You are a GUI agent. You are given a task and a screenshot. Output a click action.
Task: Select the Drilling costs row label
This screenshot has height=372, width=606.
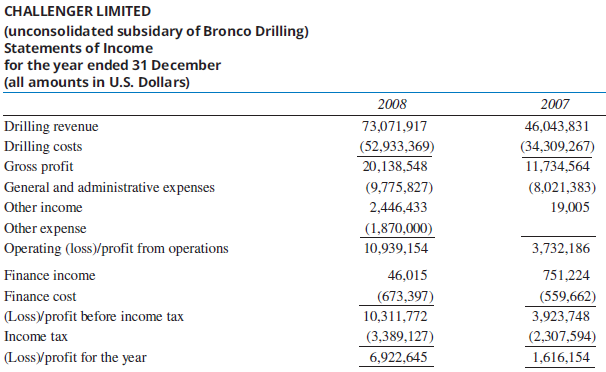tap(43, 146)
